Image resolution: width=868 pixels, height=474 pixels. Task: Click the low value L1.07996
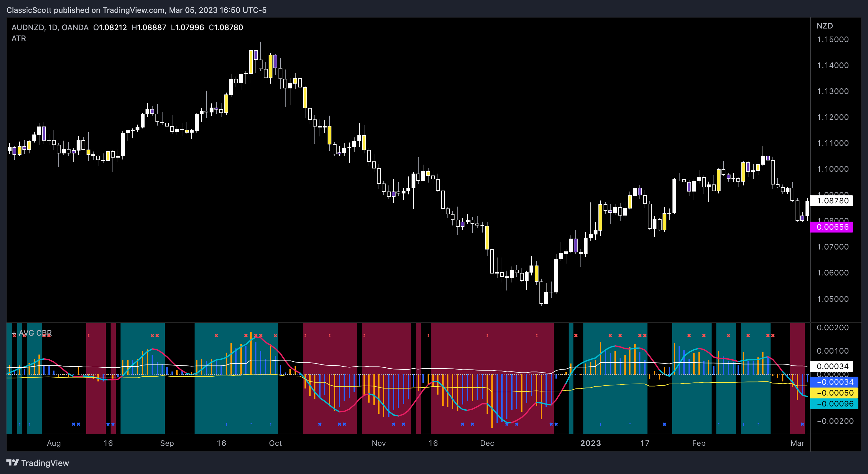click(x=187, y=27)
